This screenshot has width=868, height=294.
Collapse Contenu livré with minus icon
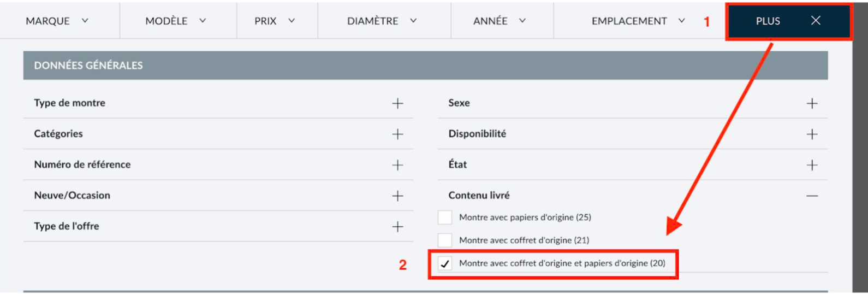click(x=812, y=196)
